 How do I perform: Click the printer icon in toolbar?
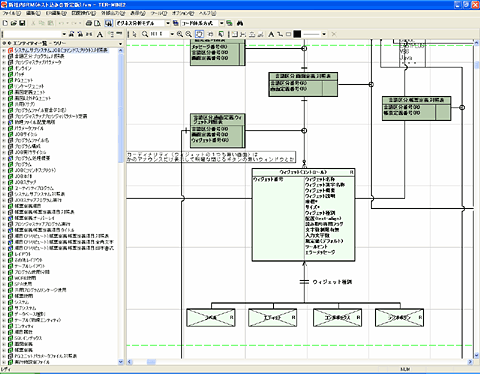pyautogui.click(x=89, y=23)
